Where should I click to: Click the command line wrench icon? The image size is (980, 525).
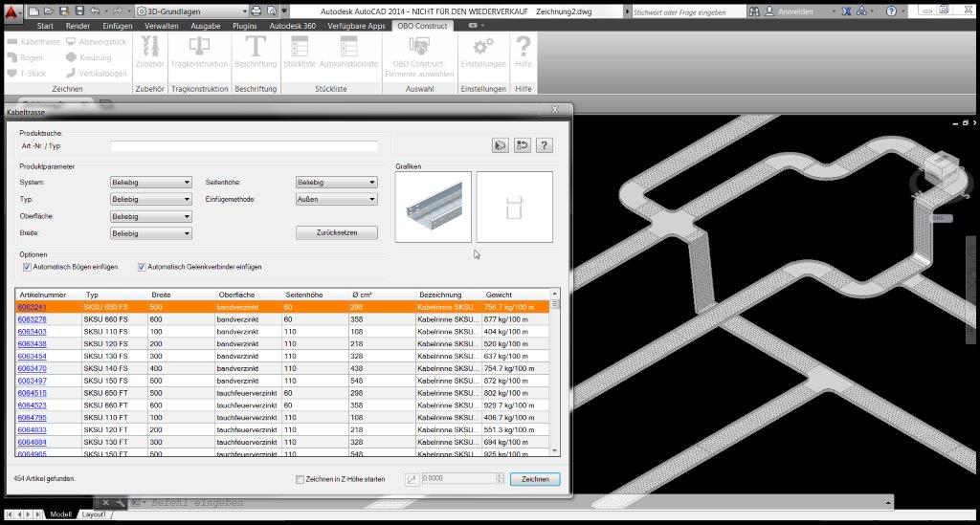pyautogui.click(x=120, y=502)
